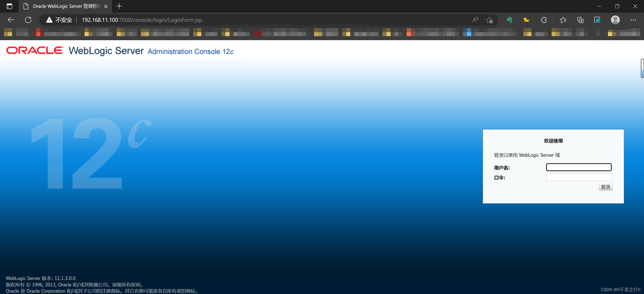The height and width of the screenshot is (294, 644).
Task: Open the tab actions menu
Action: [x=9, y=6]
